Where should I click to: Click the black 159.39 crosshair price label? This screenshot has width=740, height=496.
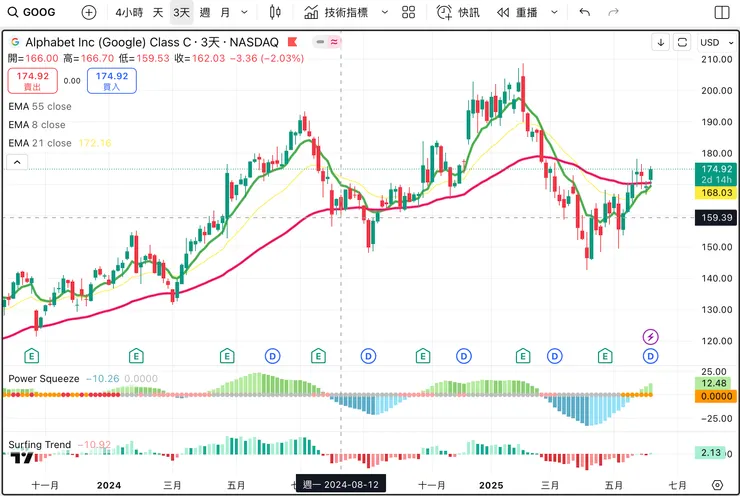tap(716, 218)
